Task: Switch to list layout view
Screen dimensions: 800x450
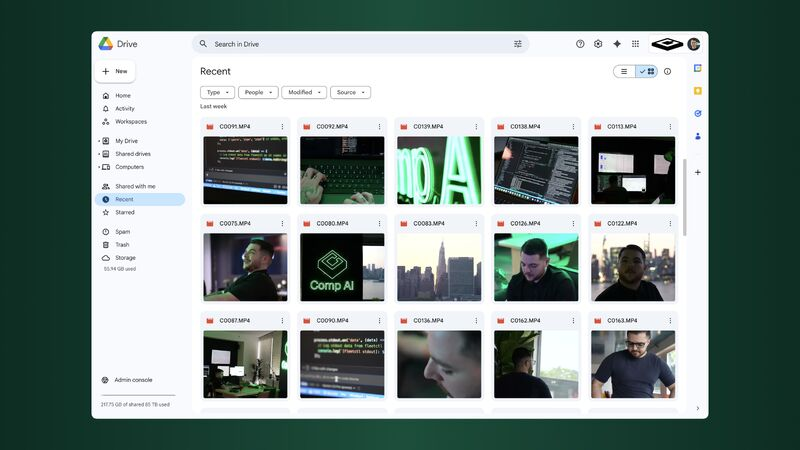Action: (x=624, y=71)
